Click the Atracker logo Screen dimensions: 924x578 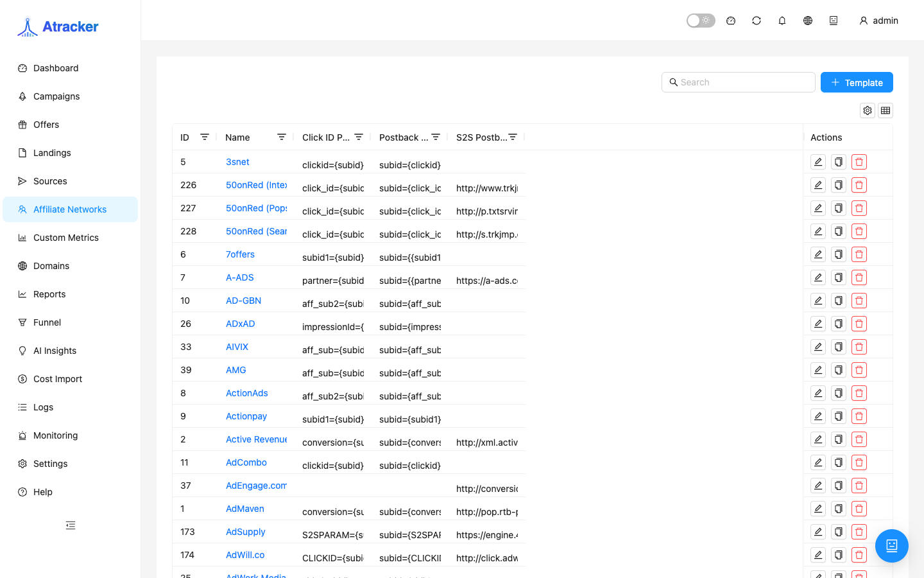(x=58, y=26)
